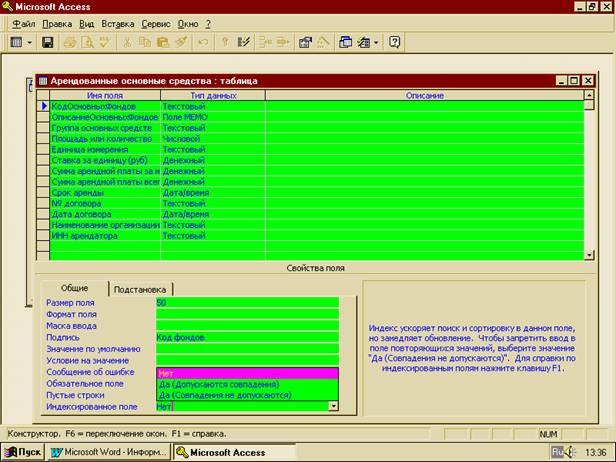Choose 'Да (Совпадения не допускаются)' option

click(x=225, y=395)
